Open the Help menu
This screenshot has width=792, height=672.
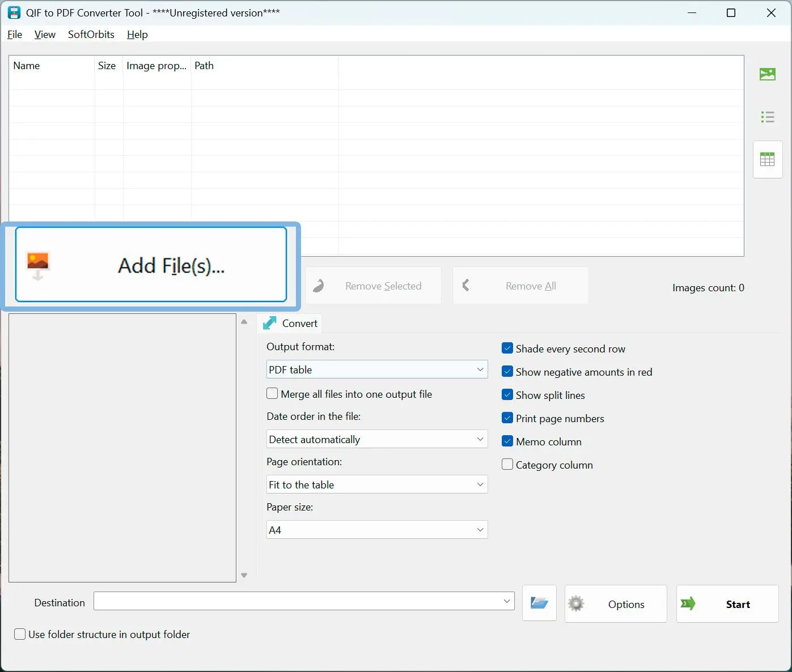[x=137, y=35]
